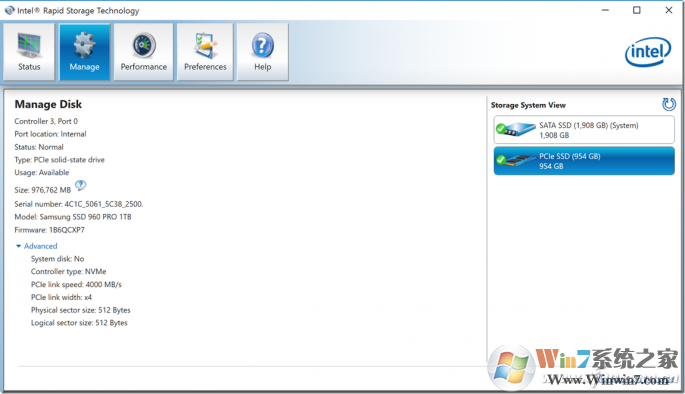Select SATA SSD (1,908 GB) System disk
Image resolution: width=685 pixels, height=394 pixels.
click(584, 130)
